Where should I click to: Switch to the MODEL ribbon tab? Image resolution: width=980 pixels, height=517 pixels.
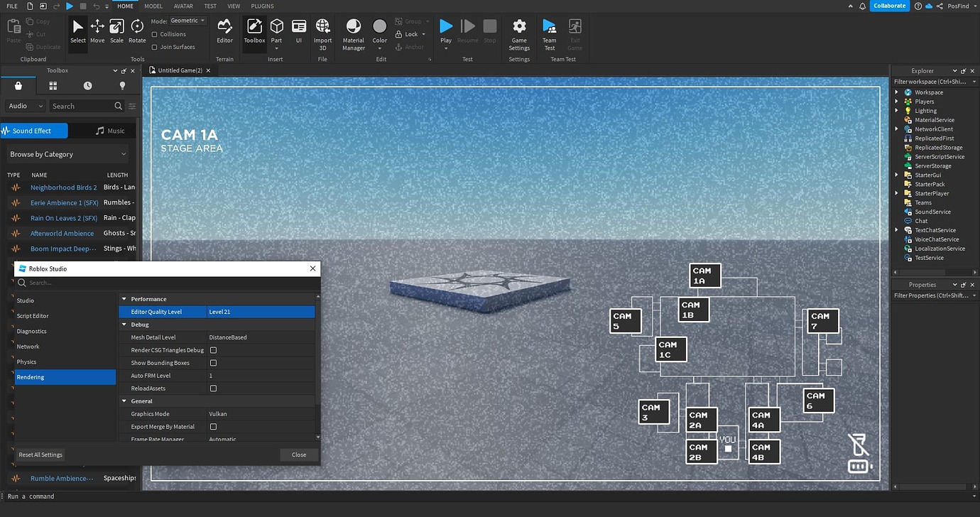click(153, 6)
